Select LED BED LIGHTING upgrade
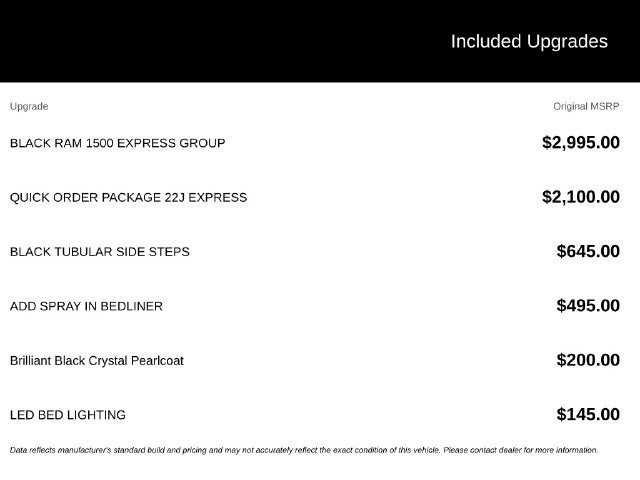 (68, 415)
